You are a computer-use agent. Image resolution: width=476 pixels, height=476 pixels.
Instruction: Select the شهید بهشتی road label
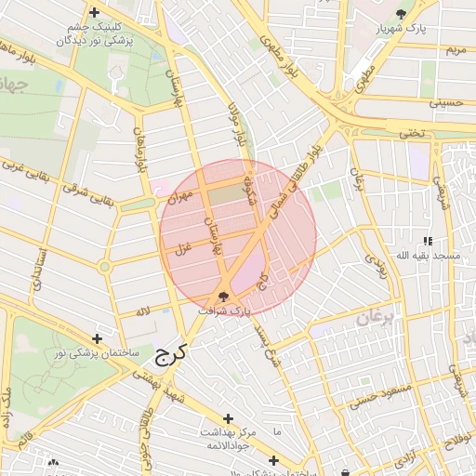pos(159,388)
